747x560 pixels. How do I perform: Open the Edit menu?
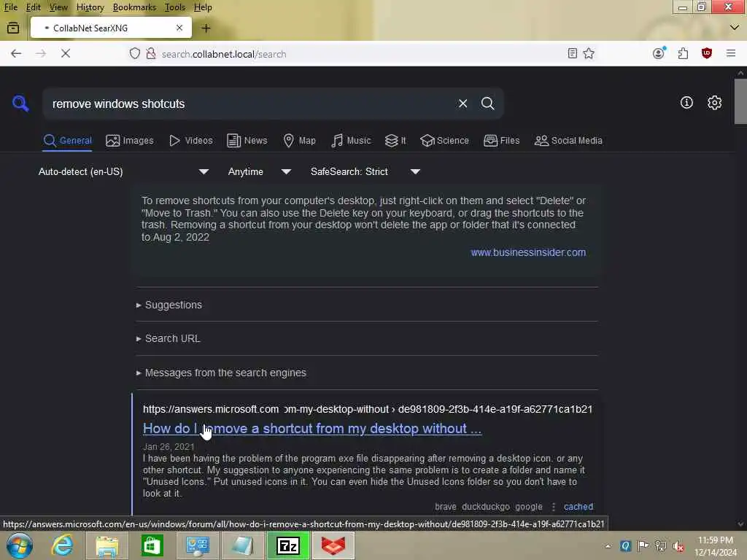click(33, 7)
